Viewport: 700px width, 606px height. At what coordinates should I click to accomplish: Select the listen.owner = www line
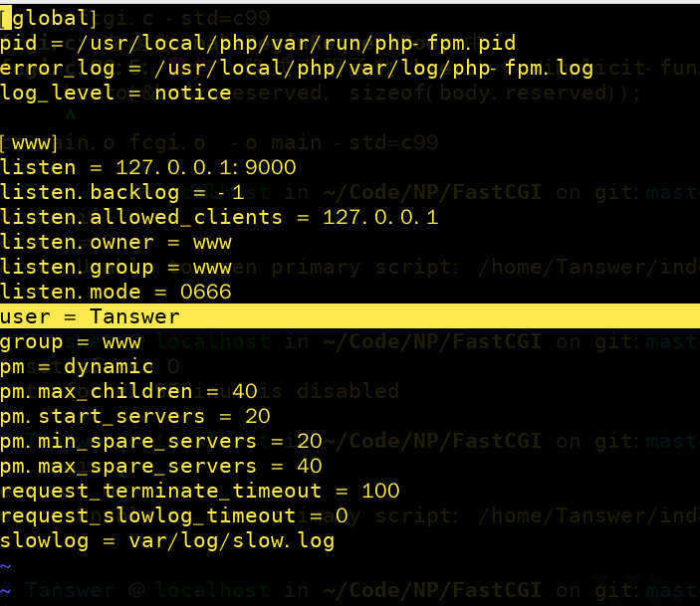coord(117,243)
